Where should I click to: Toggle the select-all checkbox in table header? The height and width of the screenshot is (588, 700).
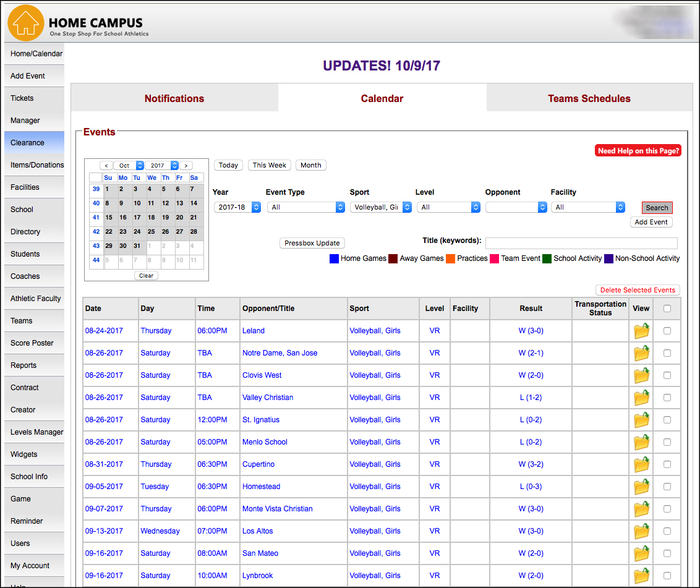(667, 309)
